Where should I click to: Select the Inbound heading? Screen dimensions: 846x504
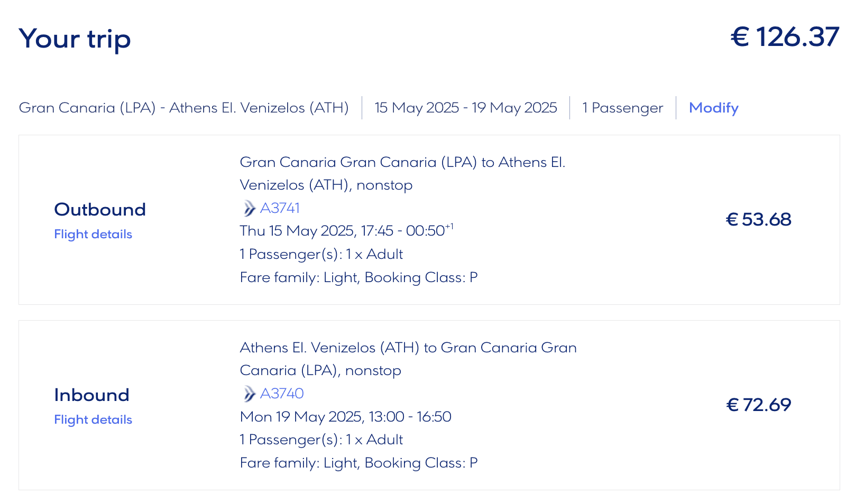(x=91, y=395)
